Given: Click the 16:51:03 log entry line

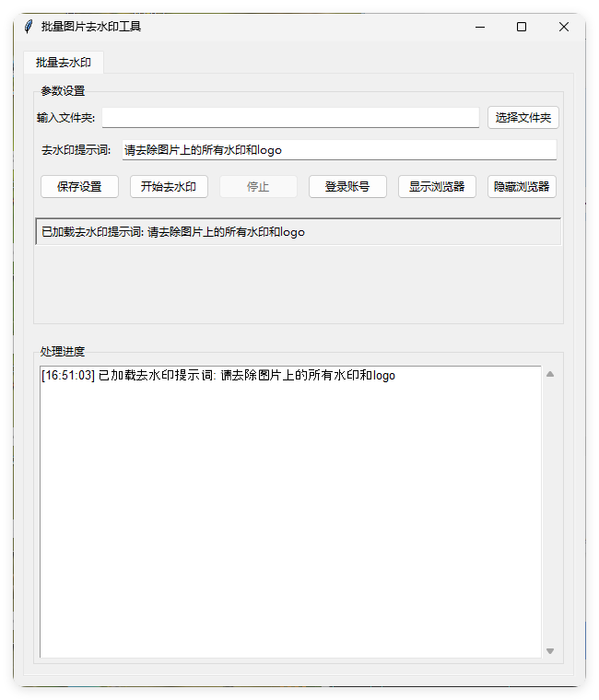Looking at the screenshot, I should coord(218,376).
